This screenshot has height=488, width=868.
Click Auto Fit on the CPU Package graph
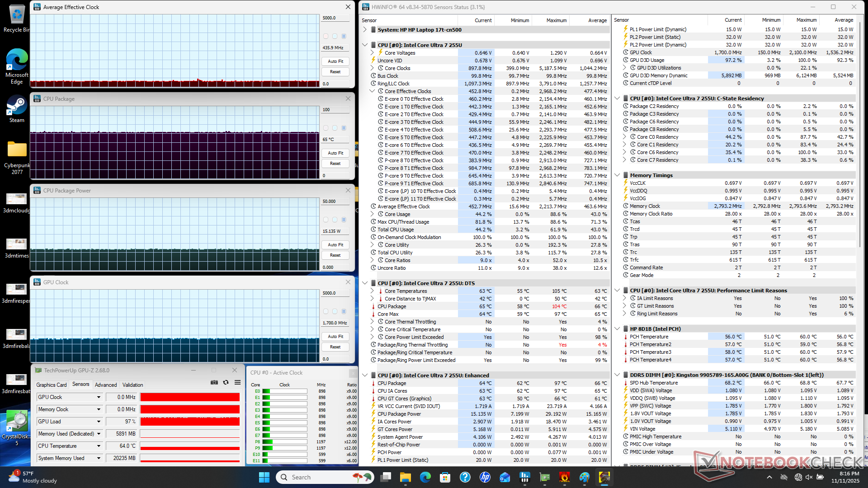pyautogui.click(x=335, y=153)
